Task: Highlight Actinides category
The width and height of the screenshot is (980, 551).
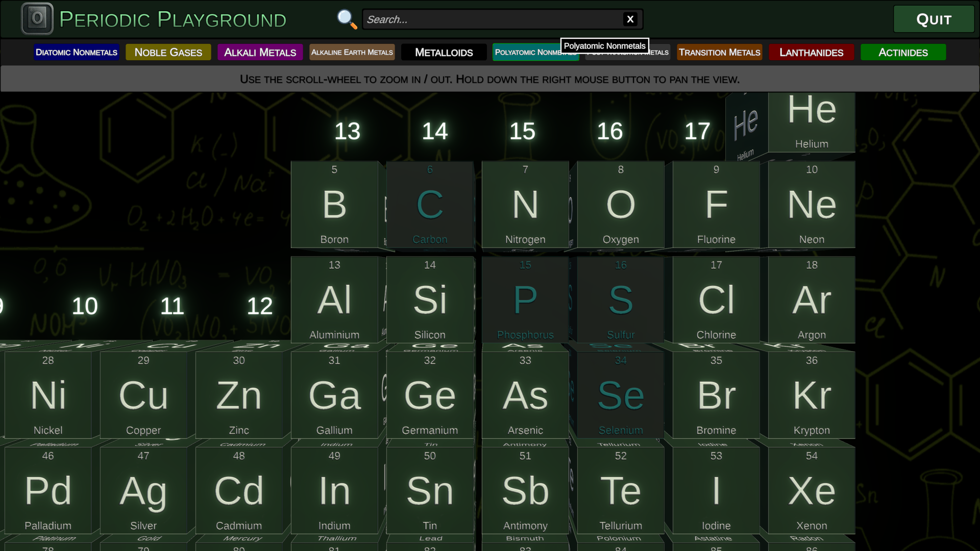Action: [x=903, y=52]
